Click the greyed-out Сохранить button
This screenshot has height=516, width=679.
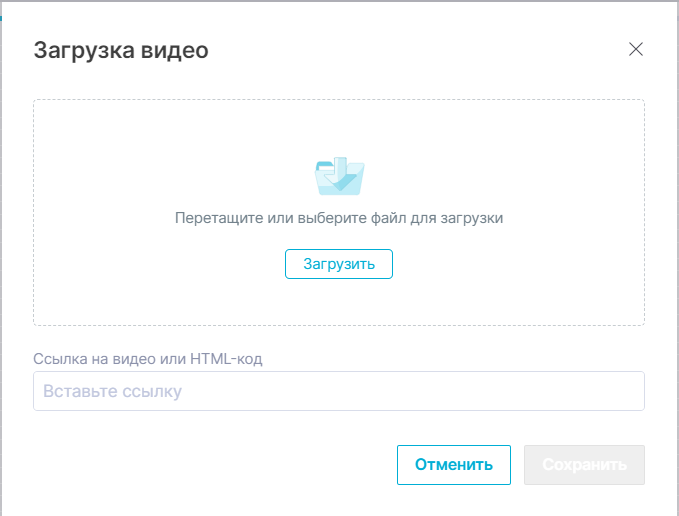click(x=584, y=465)
